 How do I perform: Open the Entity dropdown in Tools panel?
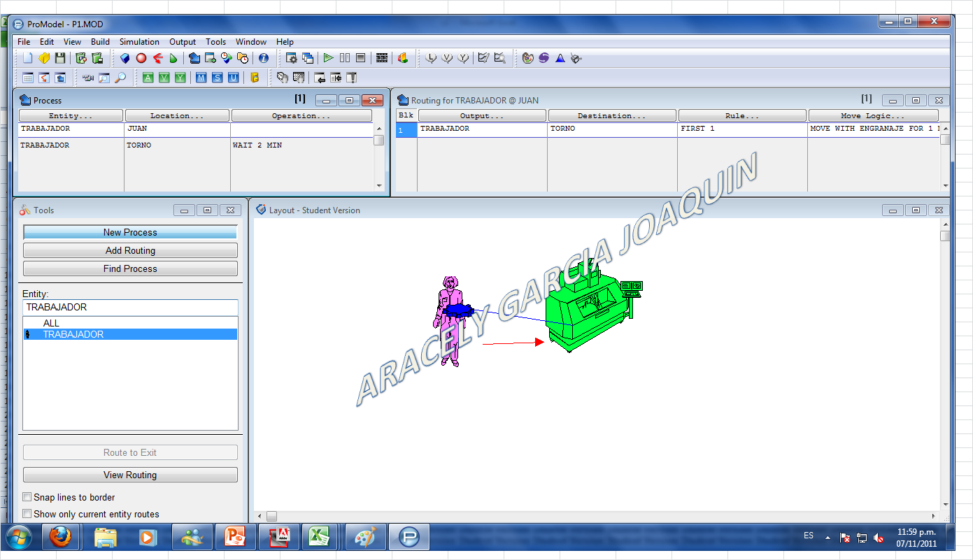click(130, 307)
